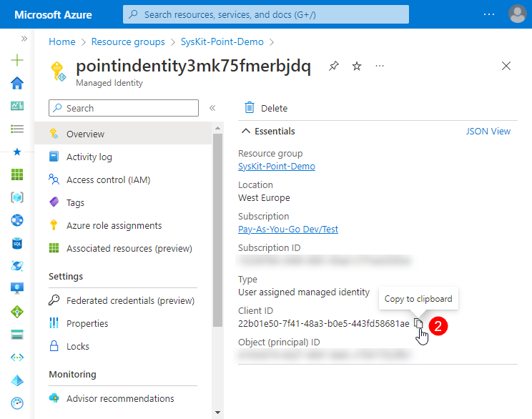Collapse the resource menu with double chevron

[x=212, y=108]
